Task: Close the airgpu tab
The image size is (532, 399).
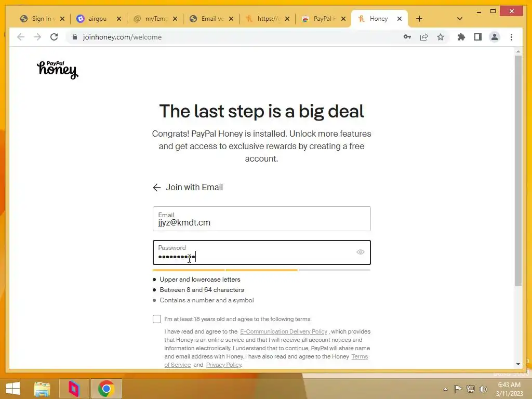Action: (x=119, y=19)
